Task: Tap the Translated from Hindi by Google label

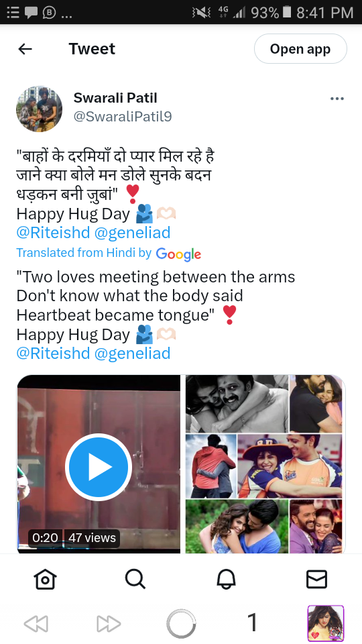Action: coord(109,253)
